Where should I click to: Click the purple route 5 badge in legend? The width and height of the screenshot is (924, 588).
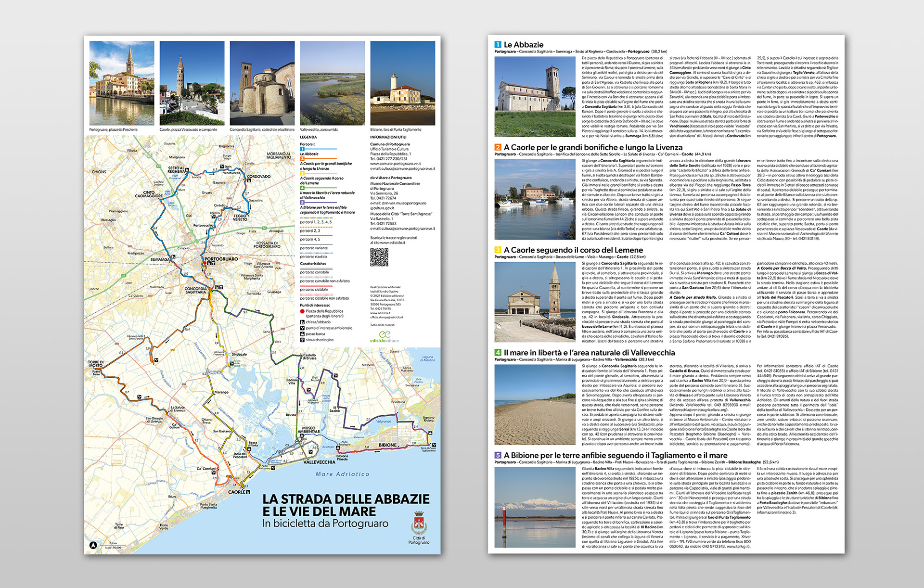302,203
